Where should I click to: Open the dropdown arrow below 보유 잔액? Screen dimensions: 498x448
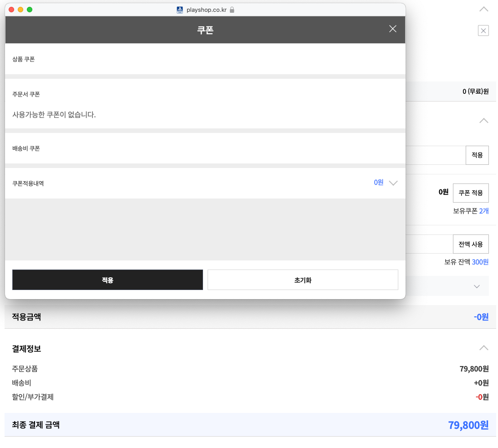[477, 287]
